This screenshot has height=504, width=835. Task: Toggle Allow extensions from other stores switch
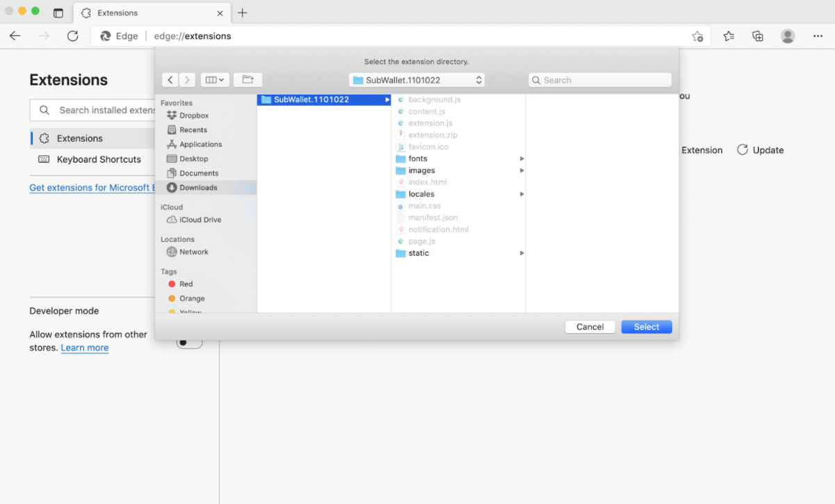point(189,342)
